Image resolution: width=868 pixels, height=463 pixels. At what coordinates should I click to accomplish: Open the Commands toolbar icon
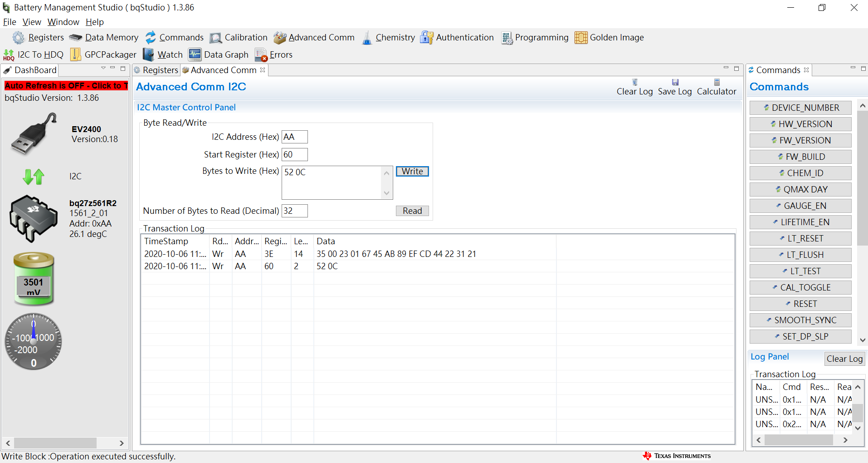151,38
